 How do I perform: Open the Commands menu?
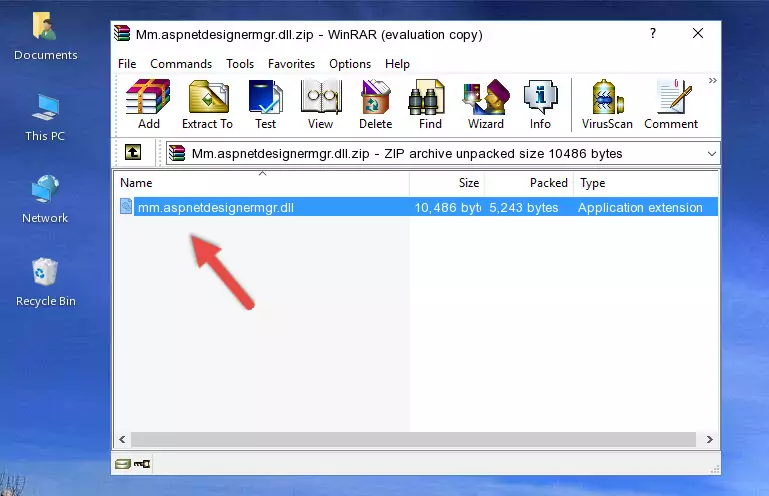(x=181, y=64)
